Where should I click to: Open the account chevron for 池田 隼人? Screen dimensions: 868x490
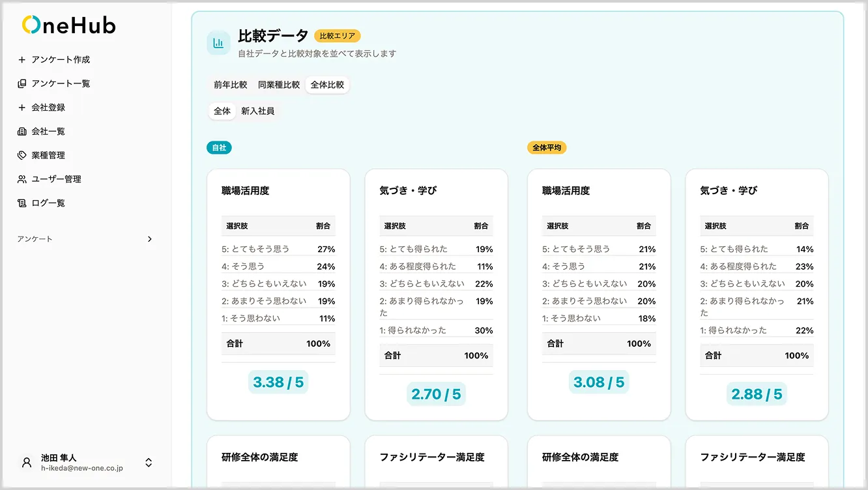click(x=148, y=462)
